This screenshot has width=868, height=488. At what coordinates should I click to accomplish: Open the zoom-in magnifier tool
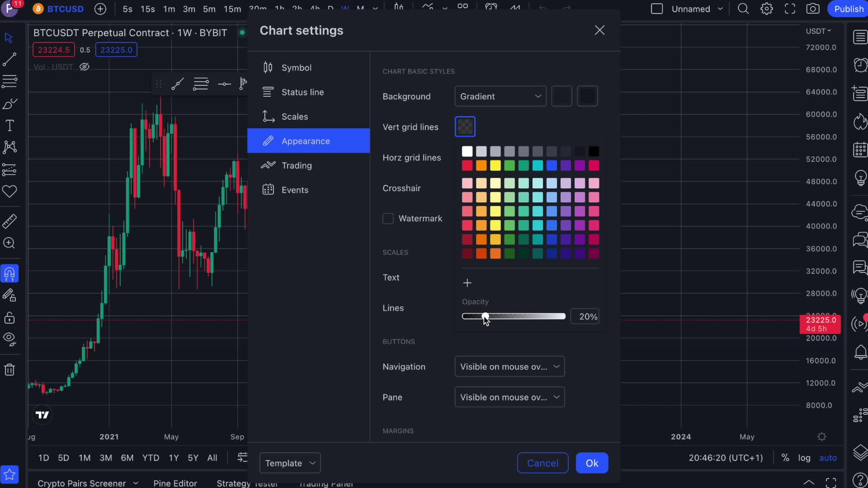coord(9,244)
